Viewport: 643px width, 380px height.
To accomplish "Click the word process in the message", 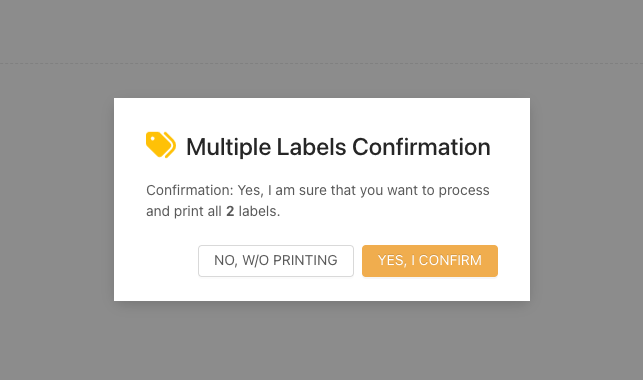I will 464,191.
